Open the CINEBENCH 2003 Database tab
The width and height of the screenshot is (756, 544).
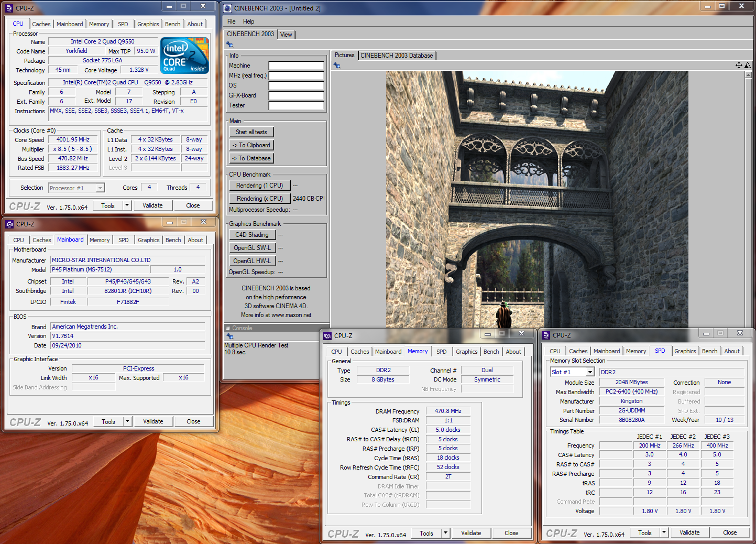(397, 56)
